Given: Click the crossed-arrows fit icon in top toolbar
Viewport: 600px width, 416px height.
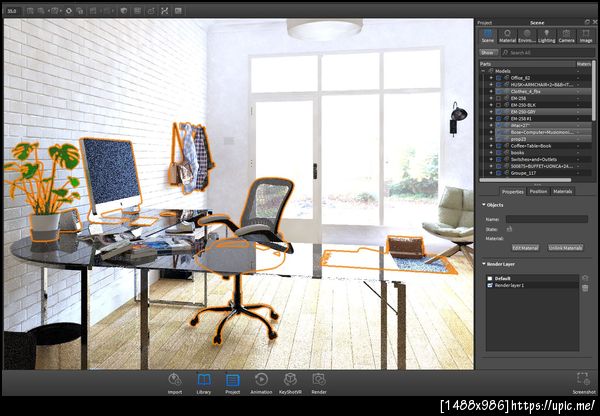Looking at the screenshot, I should click(x=165, y=11).
